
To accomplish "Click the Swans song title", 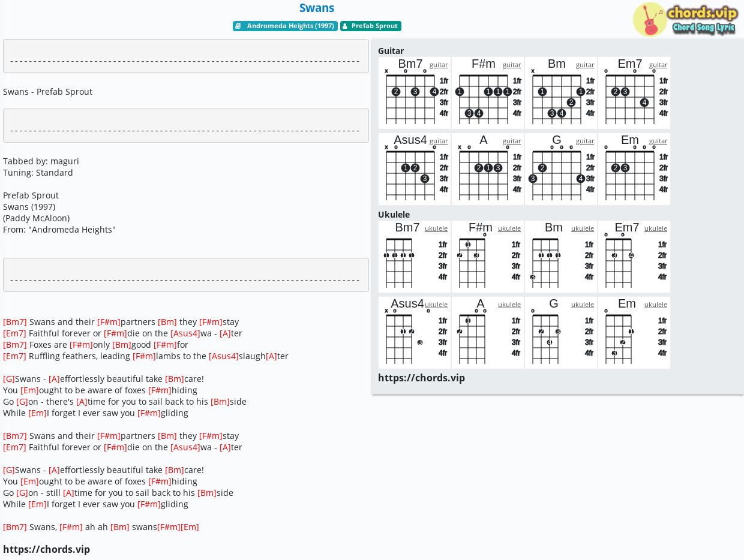I will pyautogui.click(x=317, y=8).
